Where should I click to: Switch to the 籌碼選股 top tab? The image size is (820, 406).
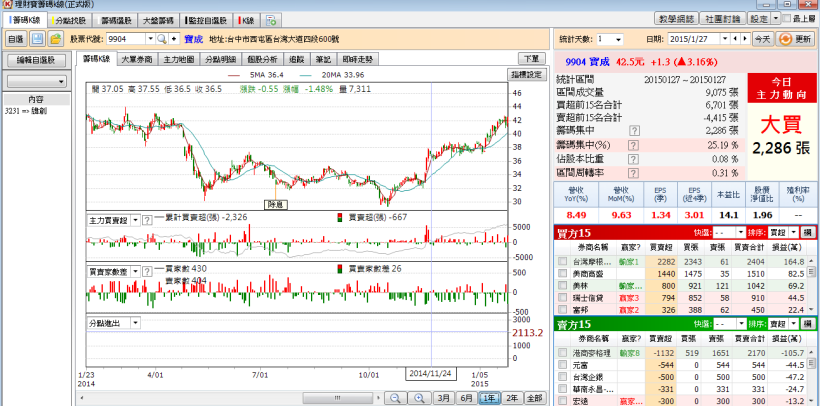[x=116, y=21]
